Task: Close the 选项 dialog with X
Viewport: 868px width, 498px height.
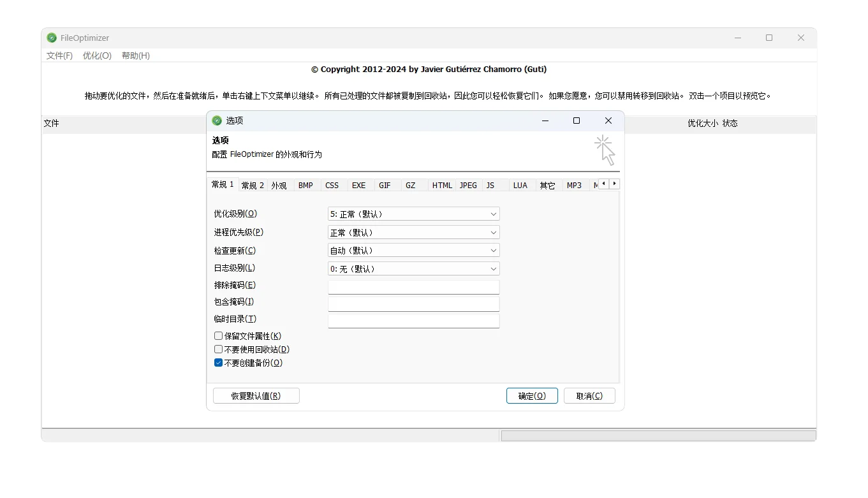Action: (608, 121)
